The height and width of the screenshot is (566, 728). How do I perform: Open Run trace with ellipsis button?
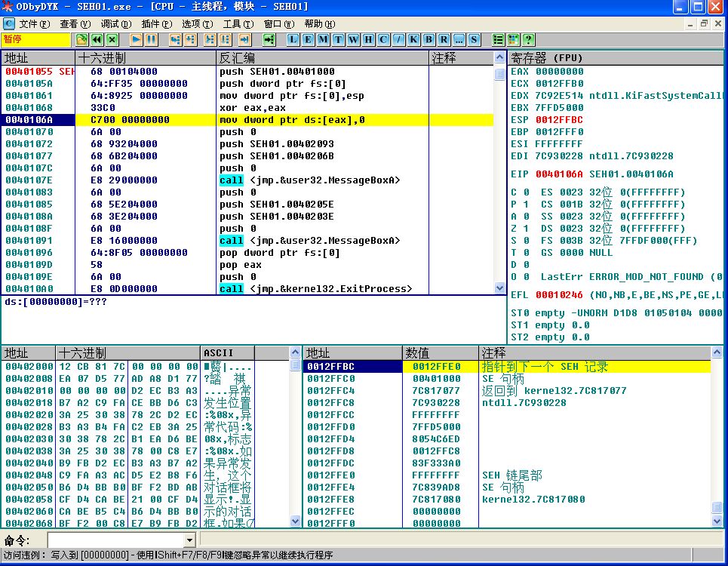459,40
